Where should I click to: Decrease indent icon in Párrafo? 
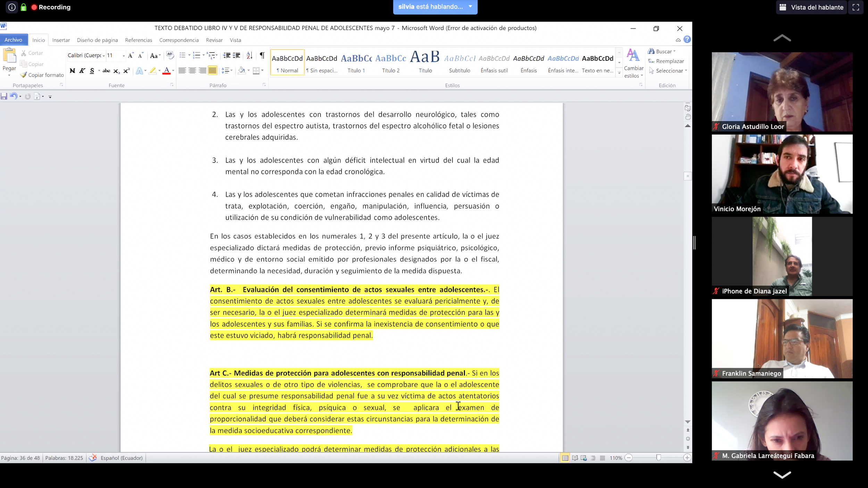point(227,55)
